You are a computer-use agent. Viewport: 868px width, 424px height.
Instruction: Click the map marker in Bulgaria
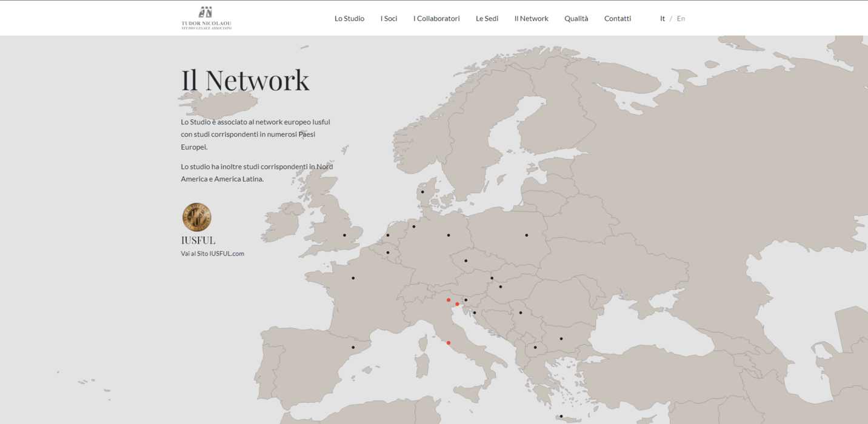(x=561, y=339)
